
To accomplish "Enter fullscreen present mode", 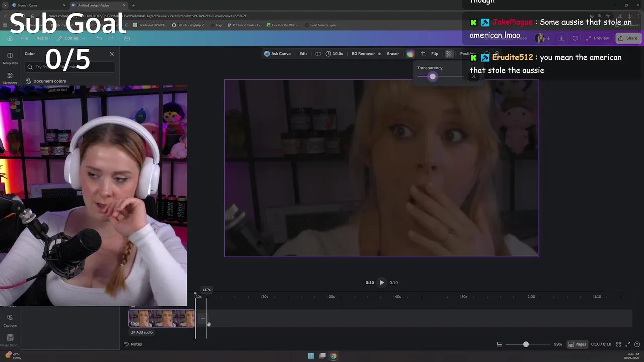I will (x=628, y=344).
